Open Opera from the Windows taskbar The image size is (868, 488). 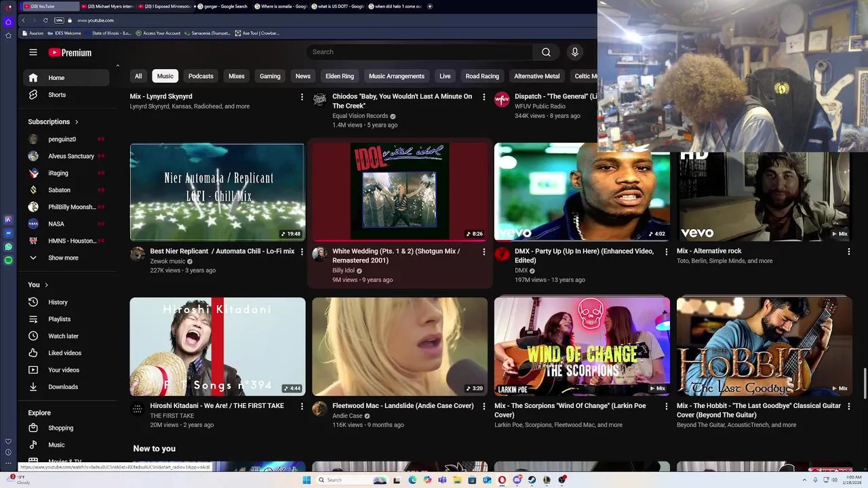coord(502,480)
